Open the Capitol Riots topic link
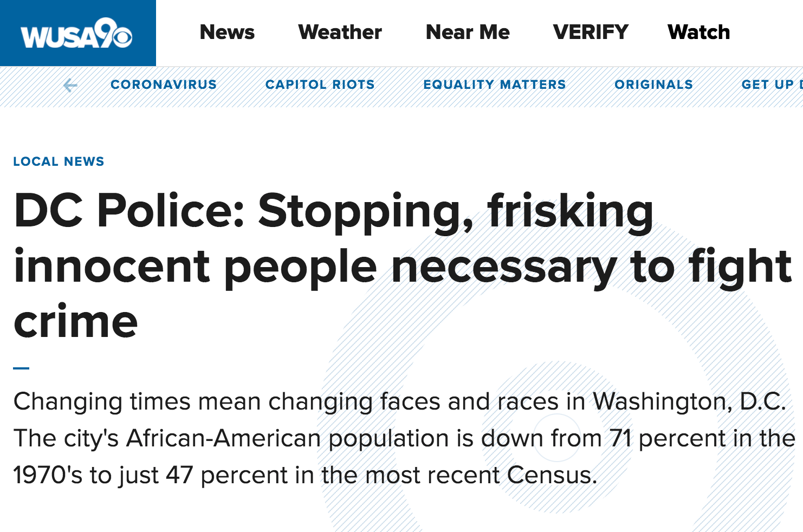803x532 pixels. pos(320,85)
